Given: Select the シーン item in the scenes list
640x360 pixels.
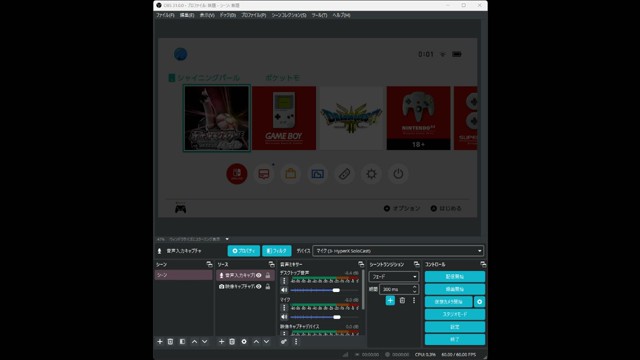Looking at the screenshot, I should click(x=183, y=275).
